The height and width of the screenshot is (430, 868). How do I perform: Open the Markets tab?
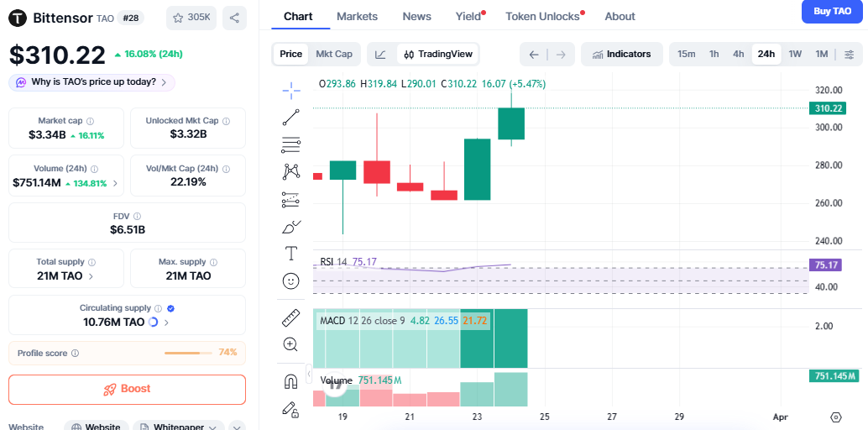tap(357, 16)
